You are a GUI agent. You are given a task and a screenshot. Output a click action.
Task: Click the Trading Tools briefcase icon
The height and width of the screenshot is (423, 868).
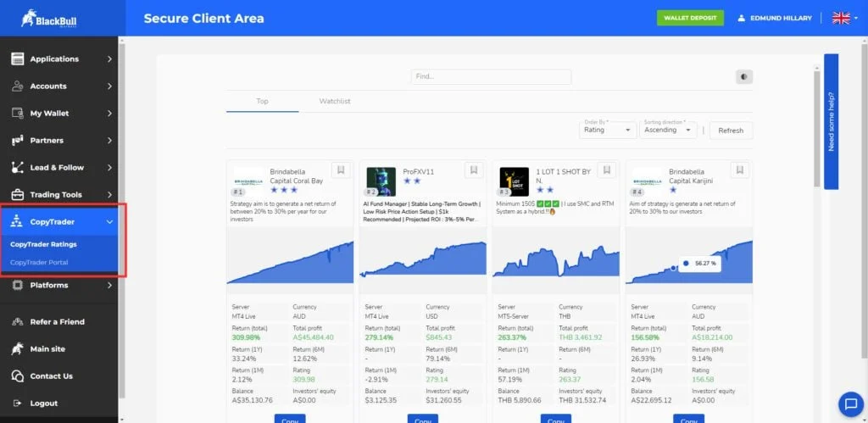click(x=17, y=194)
